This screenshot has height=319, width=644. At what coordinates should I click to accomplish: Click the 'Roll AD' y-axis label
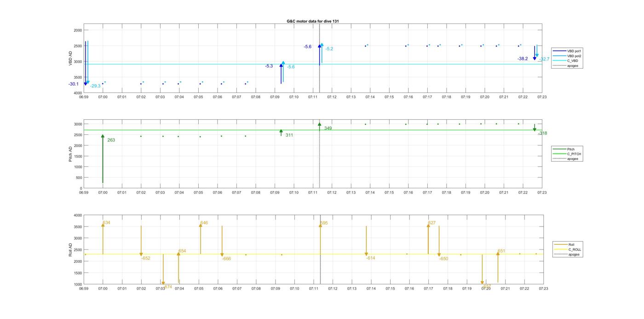70,250
